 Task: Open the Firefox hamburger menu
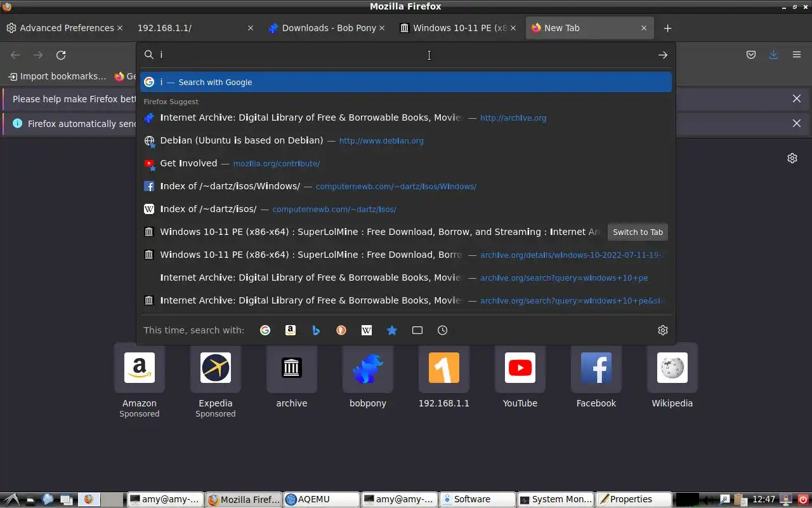click(x=797, y=55)
